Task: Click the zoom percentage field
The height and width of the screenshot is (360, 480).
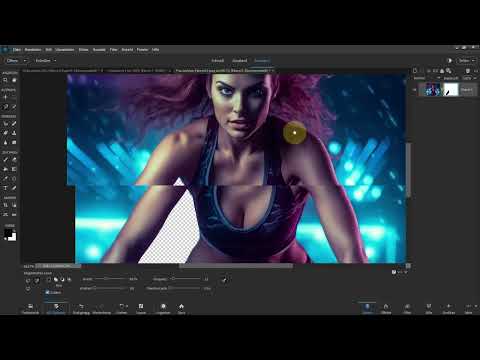Action: 29,266
